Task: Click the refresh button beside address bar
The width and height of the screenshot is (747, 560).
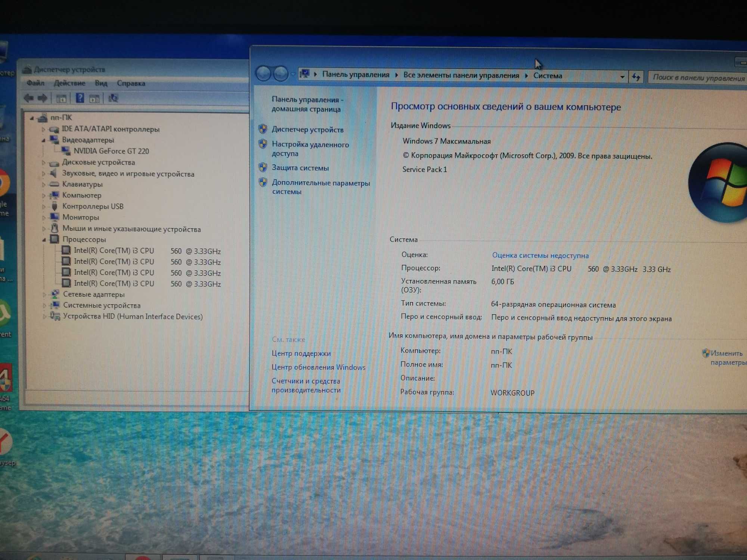Action: click(636, 77)
